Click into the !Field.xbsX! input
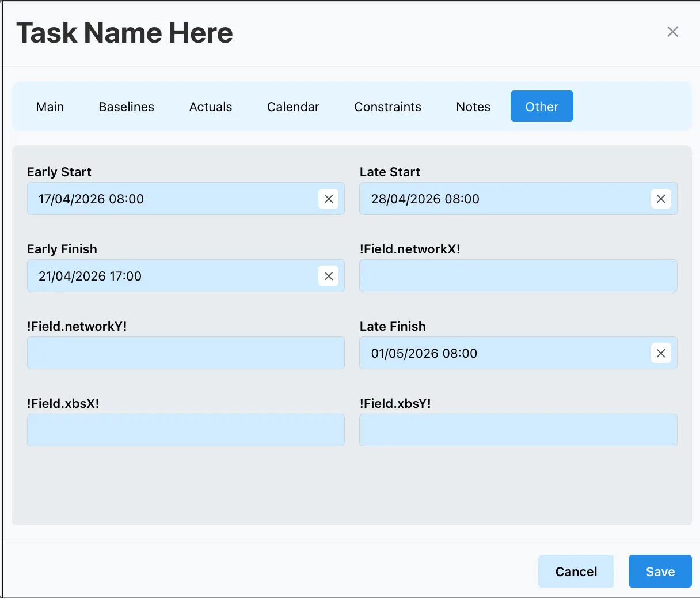This screenshot has width=700, height=598. tap(186, 430)
